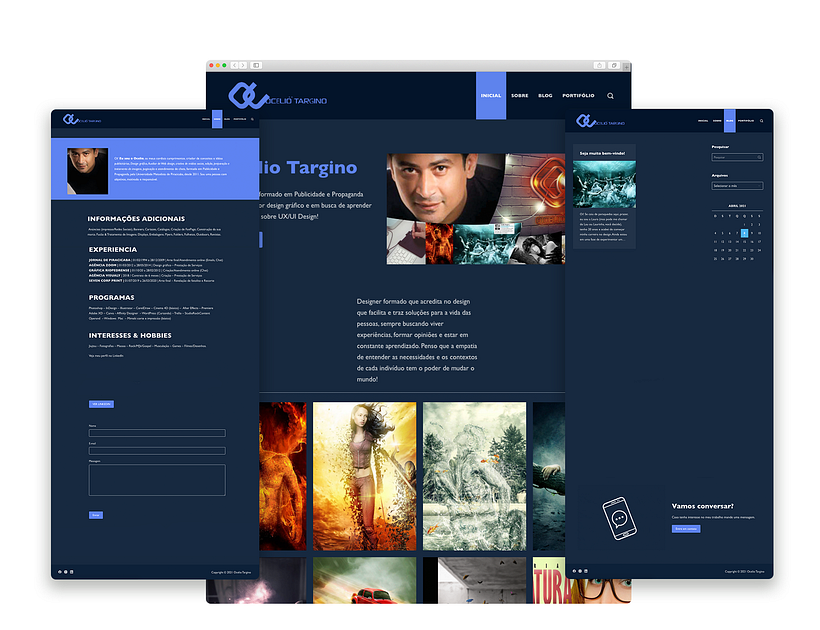Select Portfólio nav item in left Sobre window
The image size is (820, 630).
(x=240, y=119)
